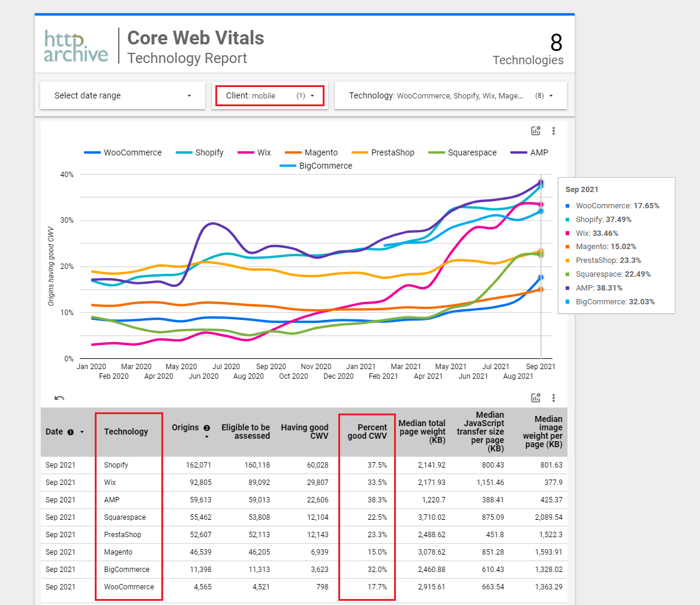Select the Squarespace row in the table
The height and width of the screenshot is (605, 700).
tap(125, 517)
